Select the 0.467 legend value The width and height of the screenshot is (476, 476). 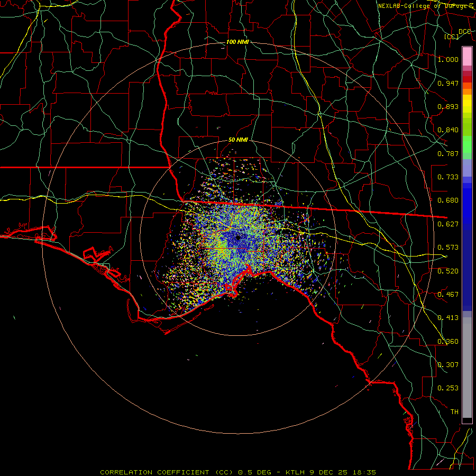[448, 295]
